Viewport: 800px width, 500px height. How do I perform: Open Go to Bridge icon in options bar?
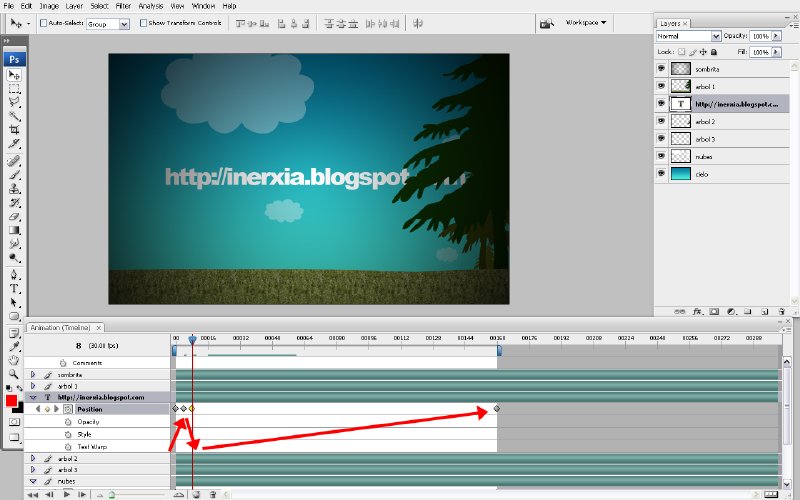(x=547, y=23)
